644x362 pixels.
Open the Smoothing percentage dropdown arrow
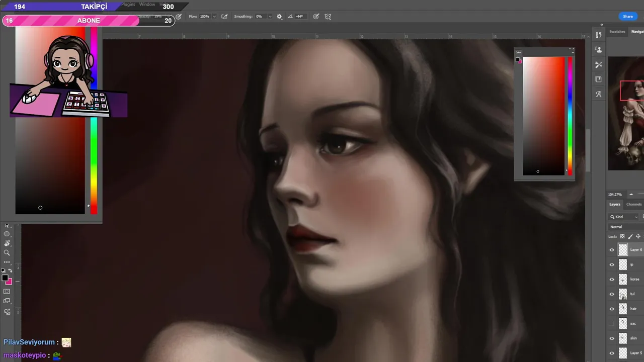pos(270,17)
